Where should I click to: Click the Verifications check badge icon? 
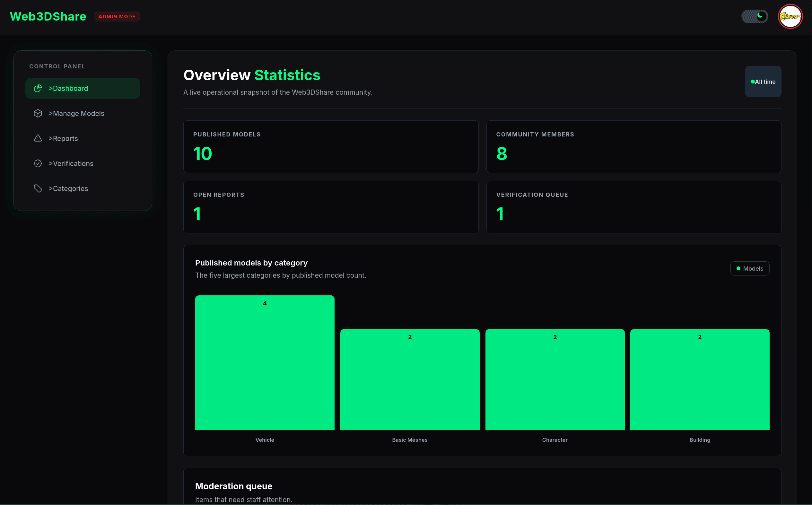(38, 163)
